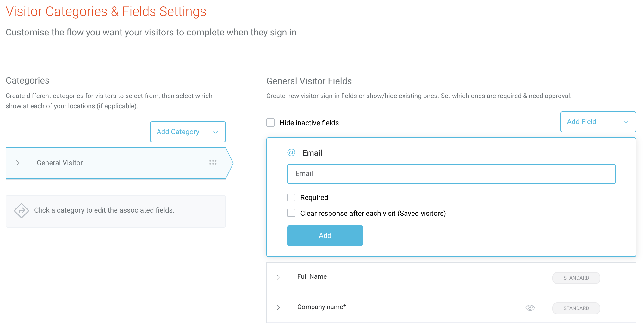Screen dimensions: 644x329
Task: Click the direction sign icon in hint box
Action: (22, 210)
